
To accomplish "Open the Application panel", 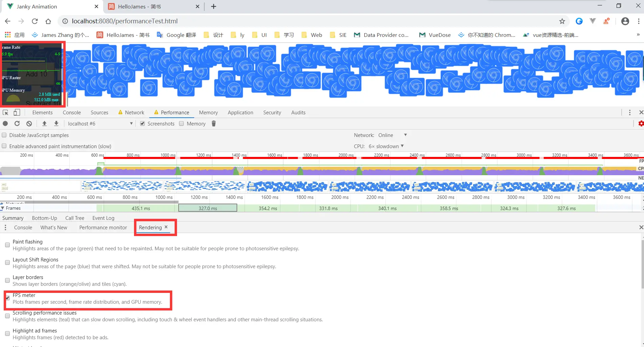I will pyautogui.click(x=240, y=113).
